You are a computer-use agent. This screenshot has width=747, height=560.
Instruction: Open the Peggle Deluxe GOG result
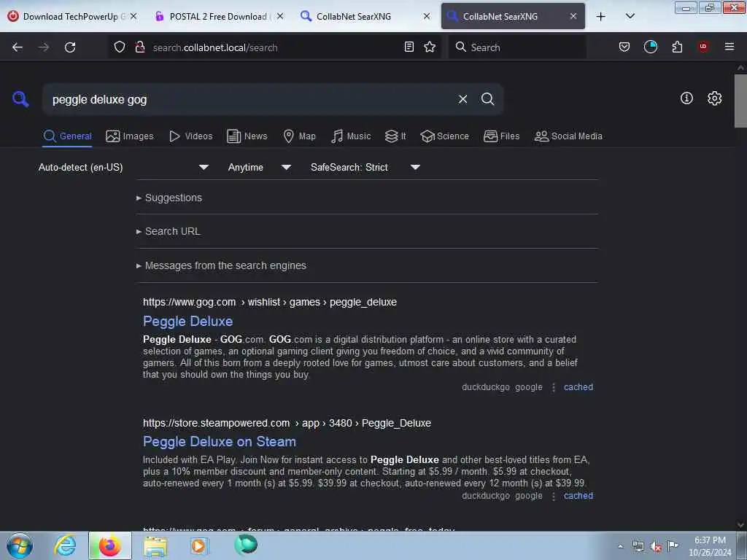pyautogui.click(x=187, y=322)
